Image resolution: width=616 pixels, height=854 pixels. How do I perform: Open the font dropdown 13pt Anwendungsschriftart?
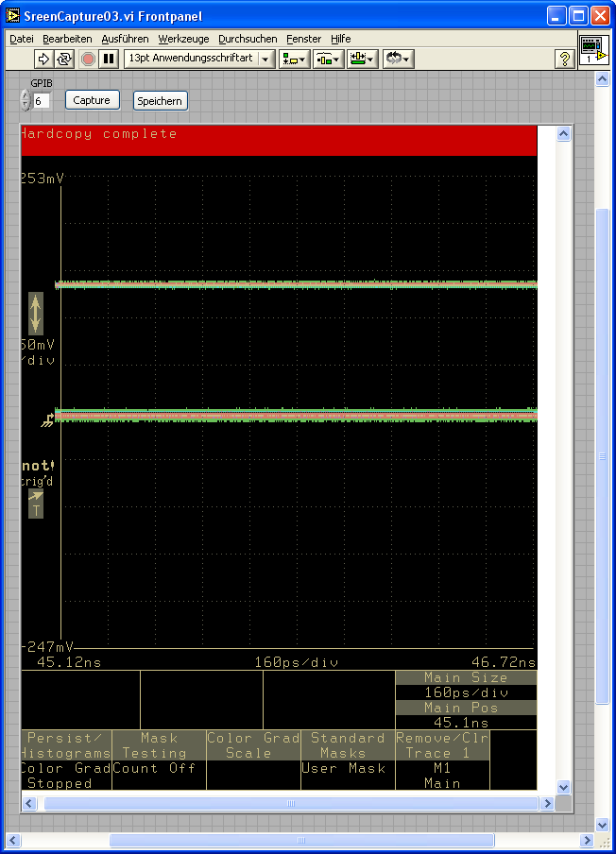point(198,59)
